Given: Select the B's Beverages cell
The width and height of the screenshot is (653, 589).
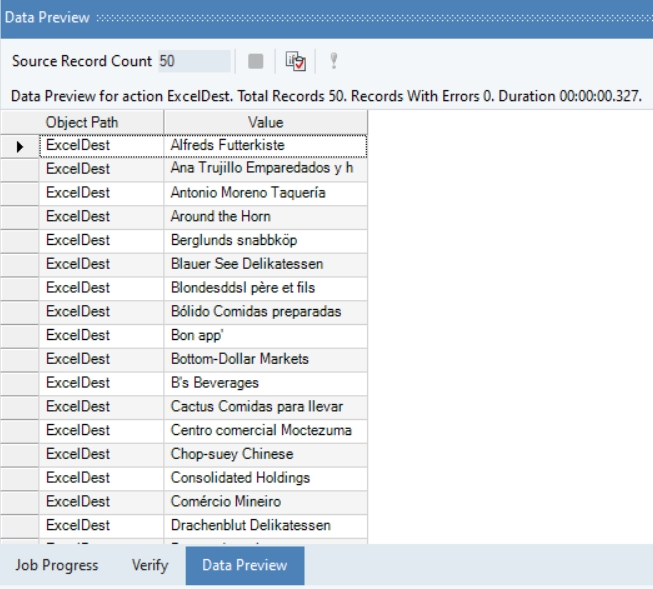Looking at the screenshot, I should tap(266, 383).
